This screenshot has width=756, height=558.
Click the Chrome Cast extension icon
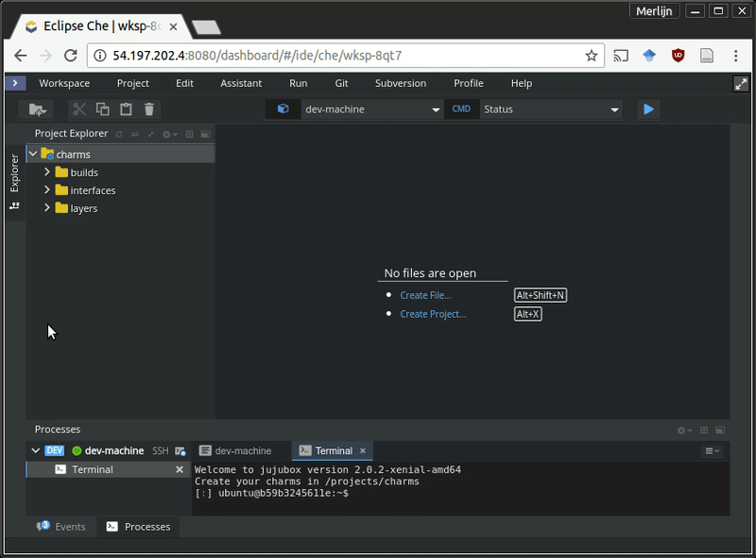[x=621, y=56]
